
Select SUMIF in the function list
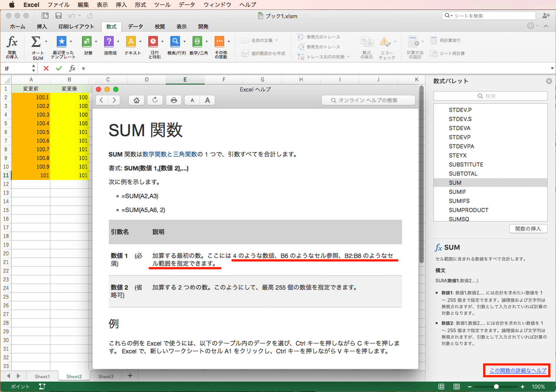coord(490,192)
